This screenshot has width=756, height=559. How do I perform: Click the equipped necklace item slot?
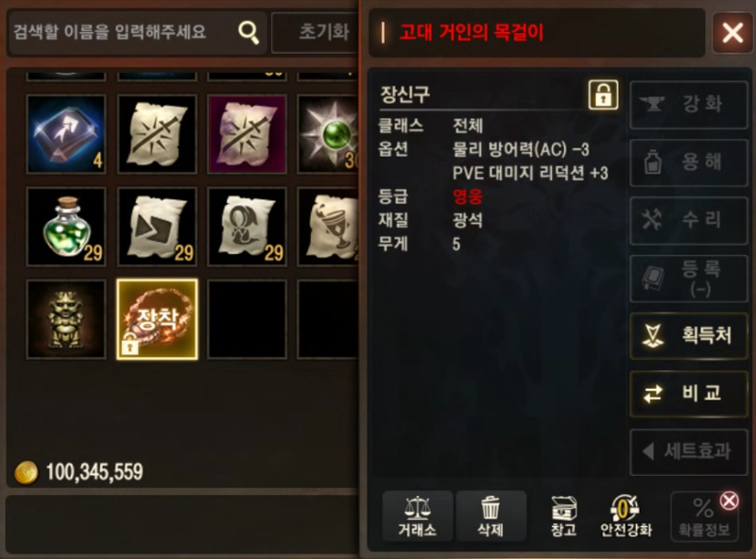point(157,319)
